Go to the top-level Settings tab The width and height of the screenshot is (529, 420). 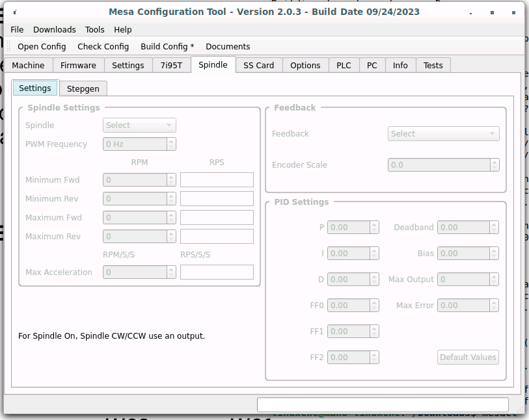pyautogui.click(x=128, y=66)
